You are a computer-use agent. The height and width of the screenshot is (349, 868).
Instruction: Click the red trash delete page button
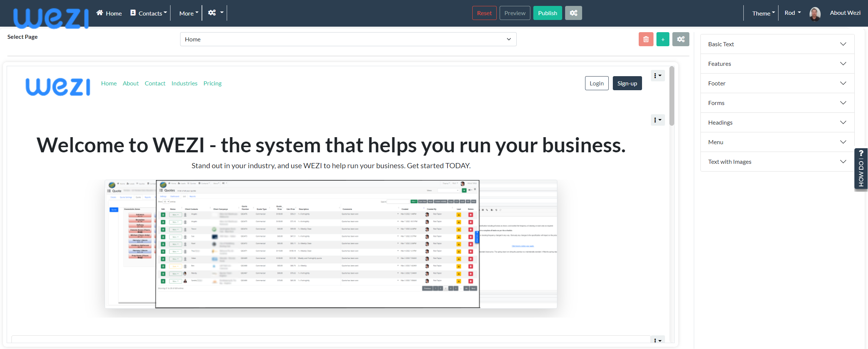[646, 39]
